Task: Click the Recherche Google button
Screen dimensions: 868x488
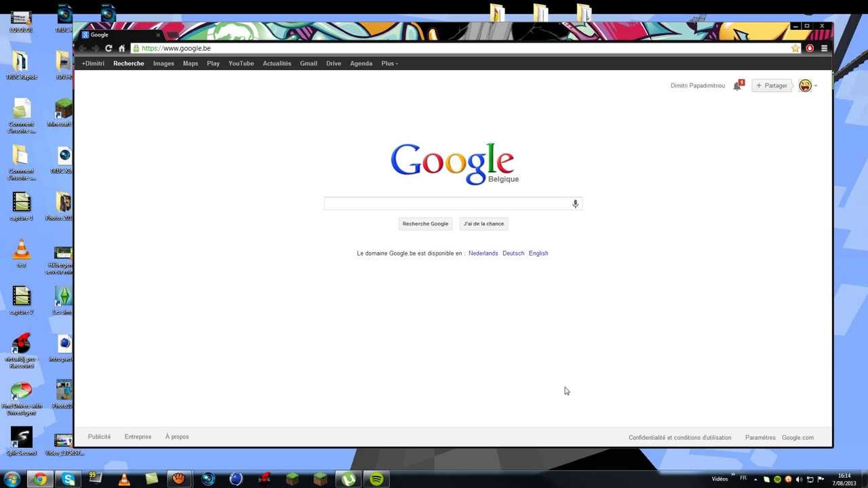Action: tap(425, 224)
